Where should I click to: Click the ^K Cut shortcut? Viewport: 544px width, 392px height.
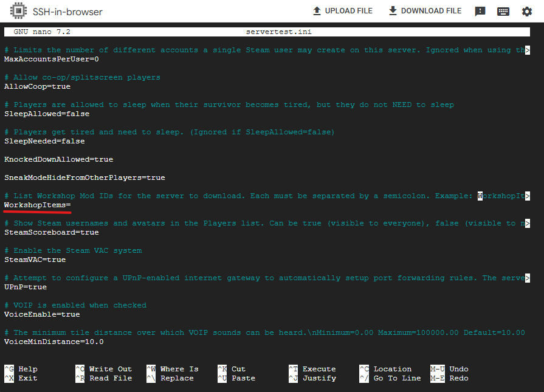(x=232, y=369)
